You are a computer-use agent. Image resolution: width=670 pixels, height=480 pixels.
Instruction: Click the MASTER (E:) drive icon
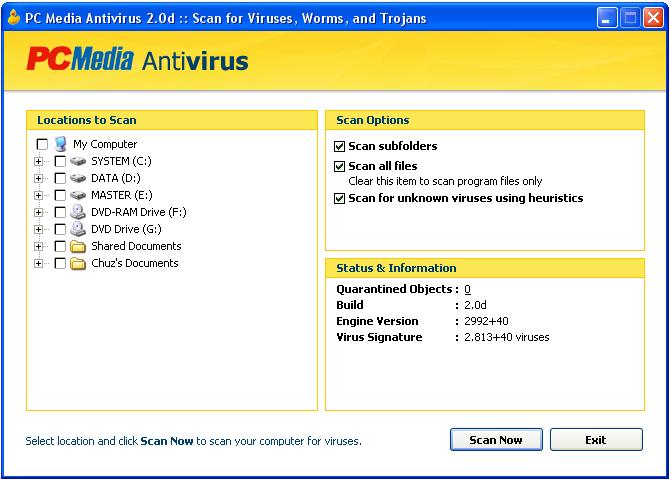78,195
